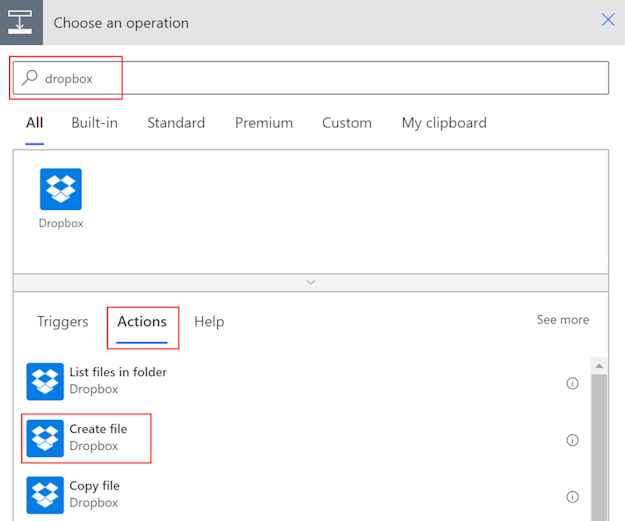Click the actions list scrollbar thumb

click(599, 446)
